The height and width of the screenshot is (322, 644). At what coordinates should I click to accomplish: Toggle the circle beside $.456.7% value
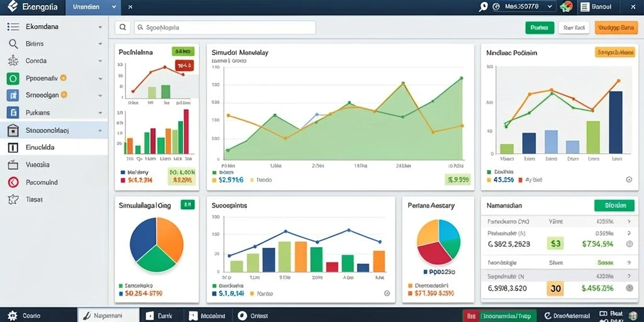pos(629,288)
